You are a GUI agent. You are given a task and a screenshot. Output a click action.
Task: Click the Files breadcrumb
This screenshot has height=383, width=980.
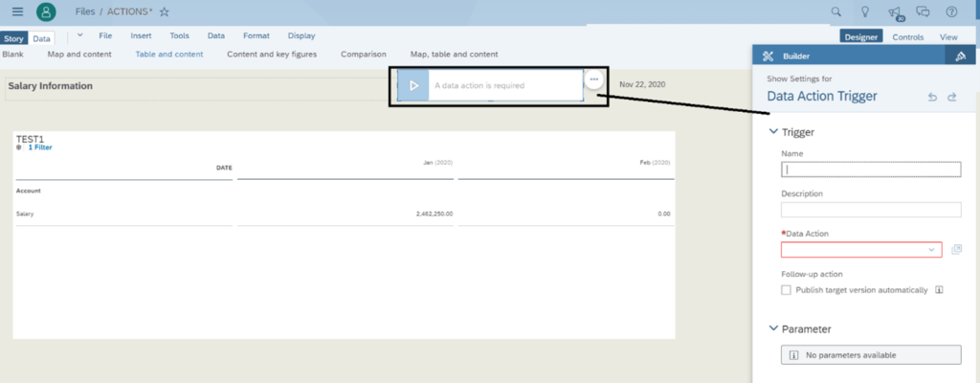point(85,11)
